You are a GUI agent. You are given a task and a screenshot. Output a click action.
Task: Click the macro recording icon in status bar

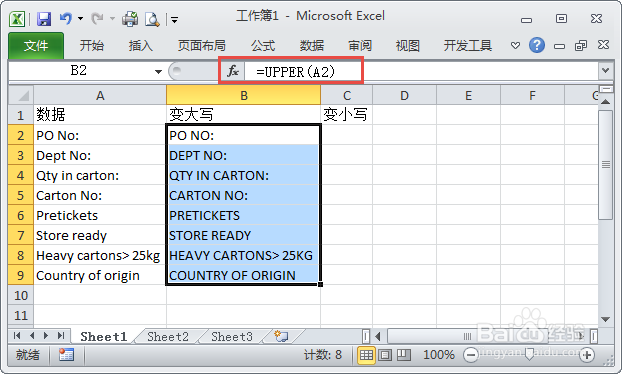(x=66, y=355)
